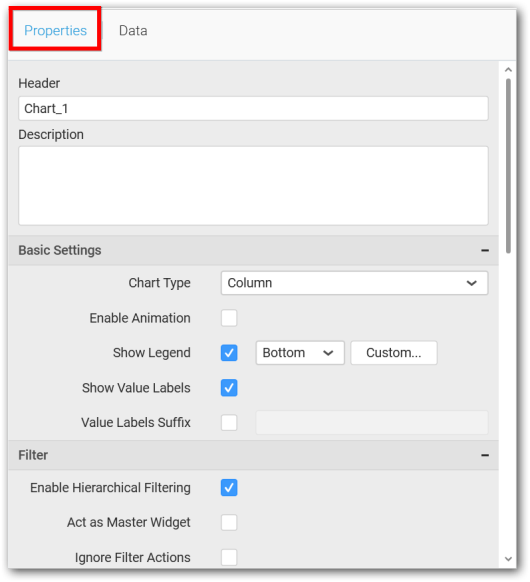Open the Chart Type dropdown chevron
Viewport: 530px width, 582px height.
[471, 283]
